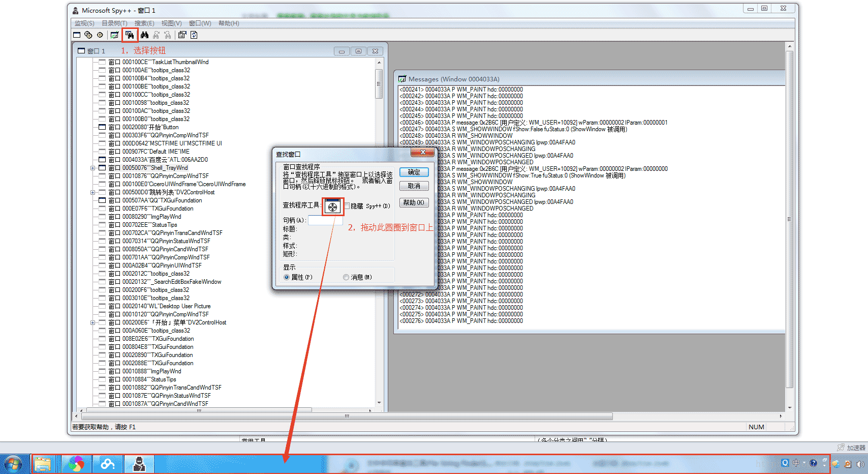Maximize the 窗口 1 child window
Viewport: 868px width, 474px height.
(x=358, y=51)
